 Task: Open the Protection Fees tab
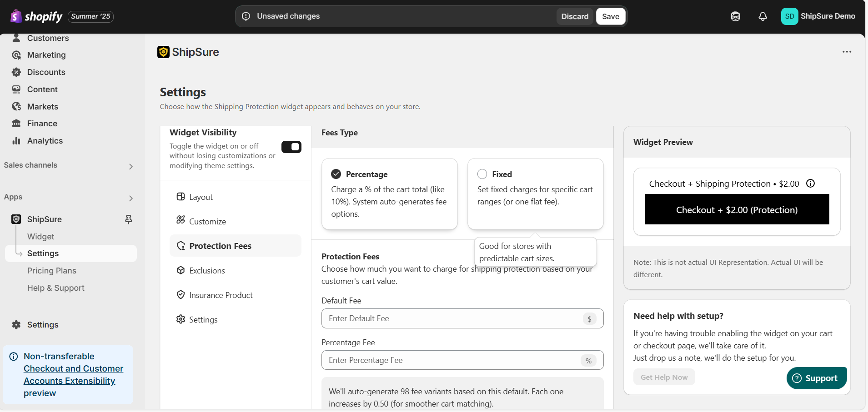point(235,246)
